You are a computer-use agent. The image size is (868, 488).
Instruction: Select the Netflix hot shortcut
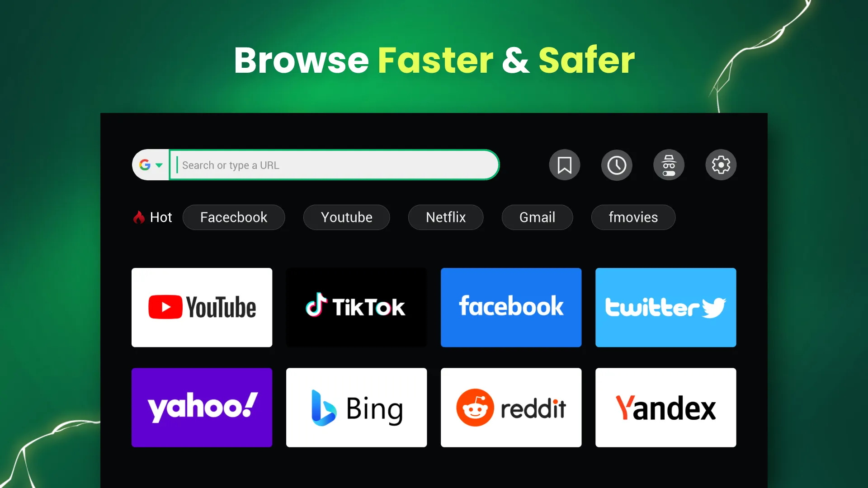[x=447, y=217]
